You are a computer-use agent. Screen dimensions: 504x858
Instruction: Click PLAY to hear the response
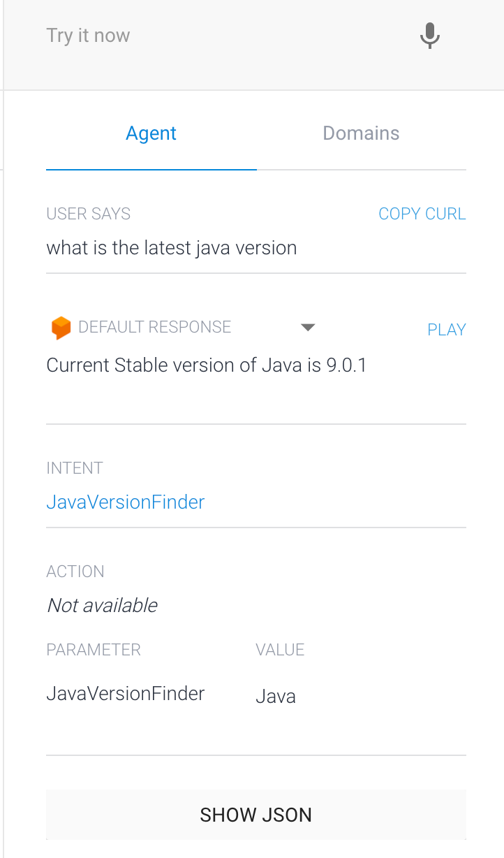point(446,329)
